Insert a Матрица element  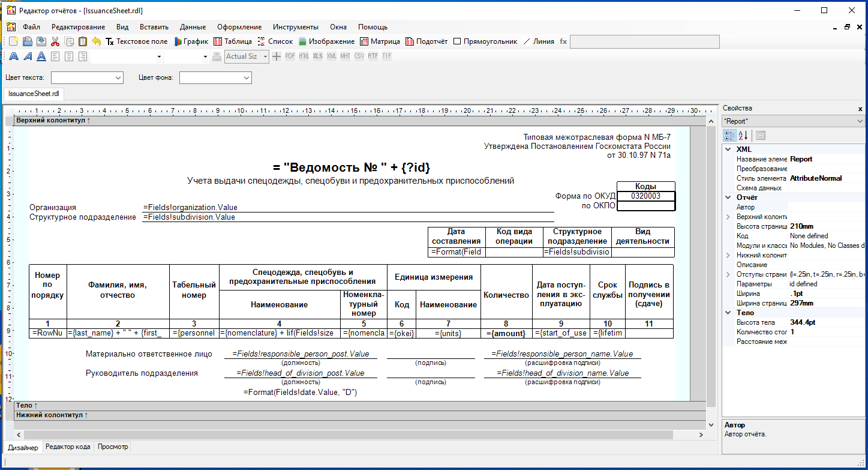pos(380,41)
